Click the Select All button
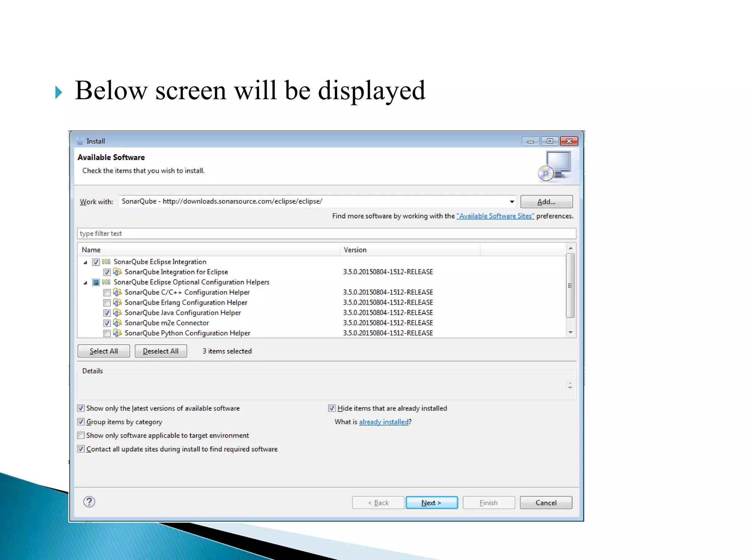 pos(104,351)
